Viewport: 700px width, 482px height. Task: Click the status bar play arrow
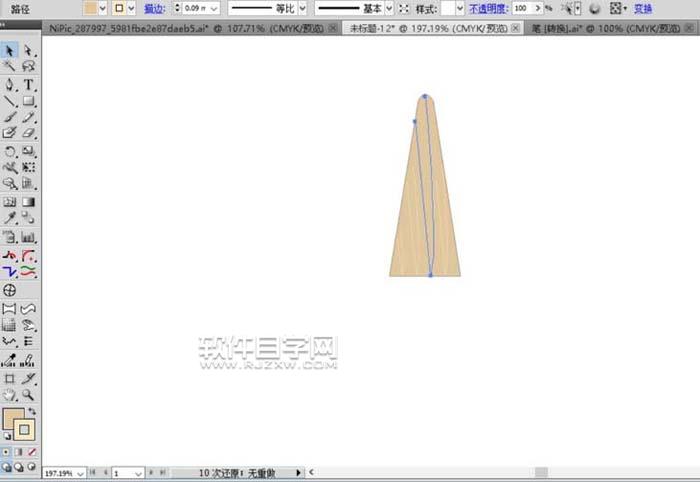pos(298,473)
